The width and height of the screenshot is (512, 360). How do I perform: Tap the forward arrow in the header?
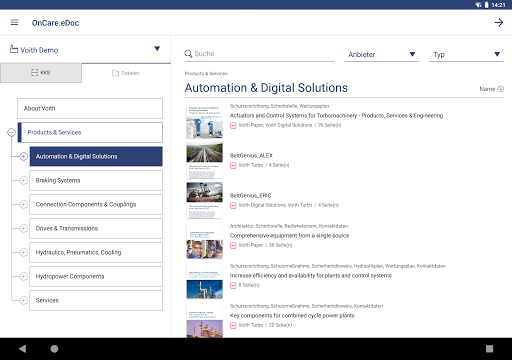[x=499, y=22]
